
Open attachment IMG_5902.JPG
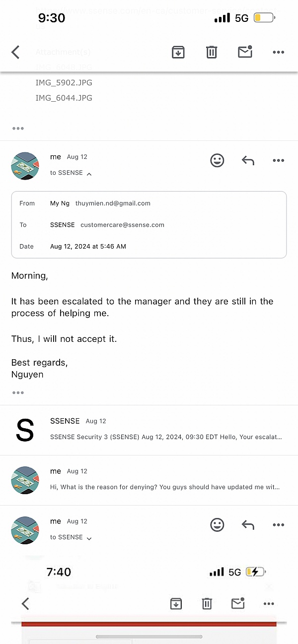[64, 83]
